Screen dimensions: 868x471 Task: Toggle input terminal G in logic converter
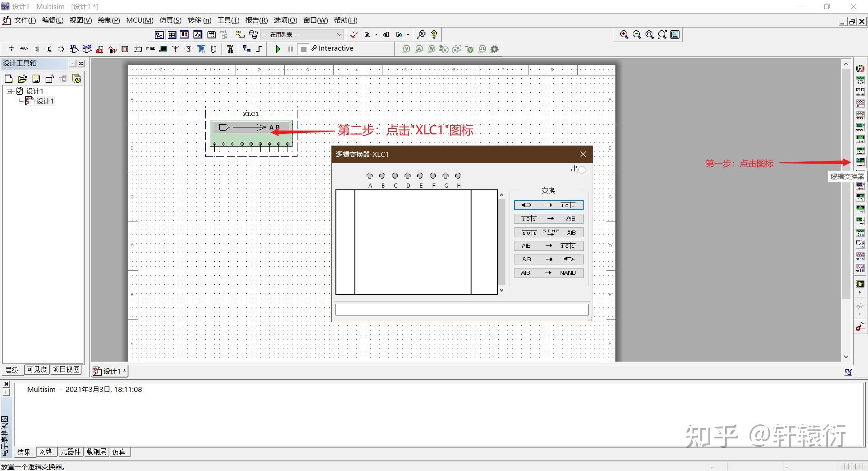446,175
